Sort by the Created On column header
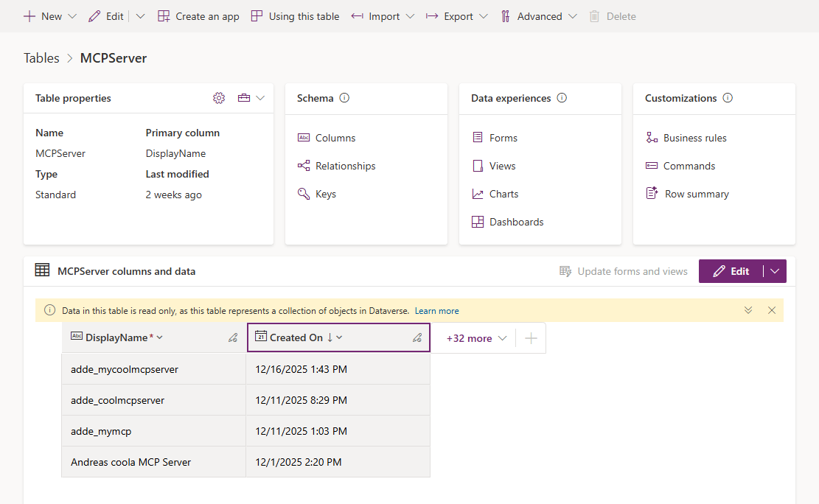Screen dimensions: 819x504 click(x=296, y=337)
